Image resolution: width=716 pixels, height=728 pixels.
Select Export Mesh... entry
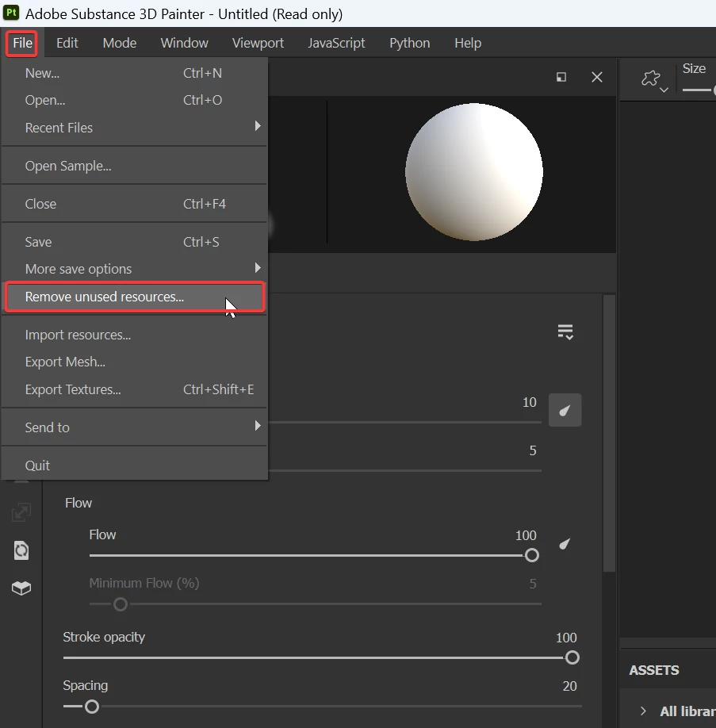134,362
